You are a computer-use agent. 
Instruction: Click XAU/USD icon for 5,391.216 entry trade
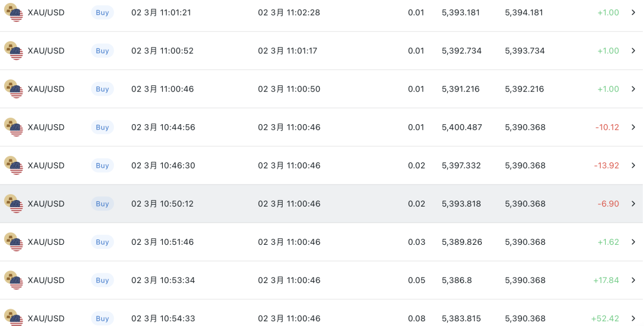[x=13, y=89]
